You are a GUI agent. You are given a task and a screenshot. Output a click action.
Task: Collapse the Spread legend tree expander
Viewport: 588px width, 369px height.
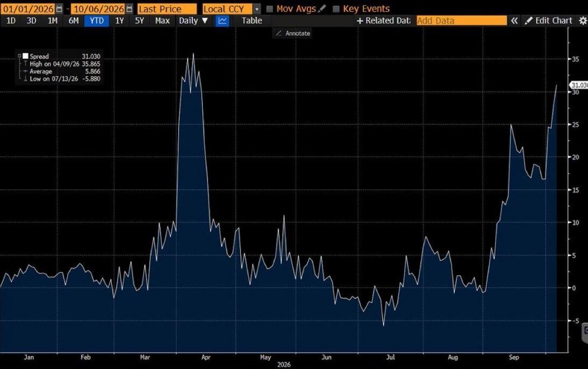pos(19,56)
